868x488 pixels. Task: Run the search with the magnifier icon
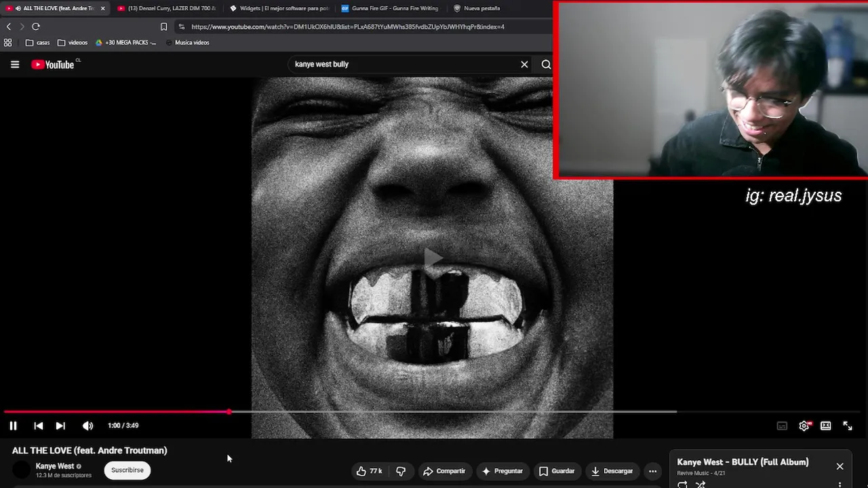tap(546, 64)
